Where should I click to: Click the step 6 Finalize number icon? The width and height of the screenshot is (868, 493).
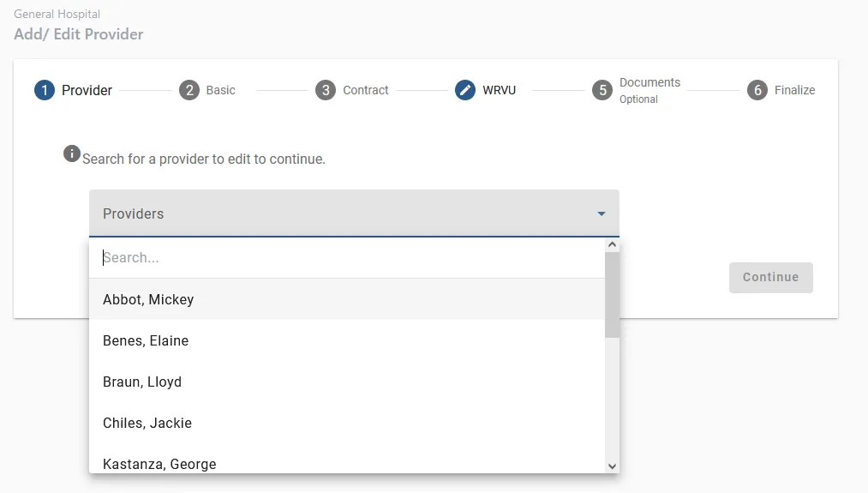757,90
